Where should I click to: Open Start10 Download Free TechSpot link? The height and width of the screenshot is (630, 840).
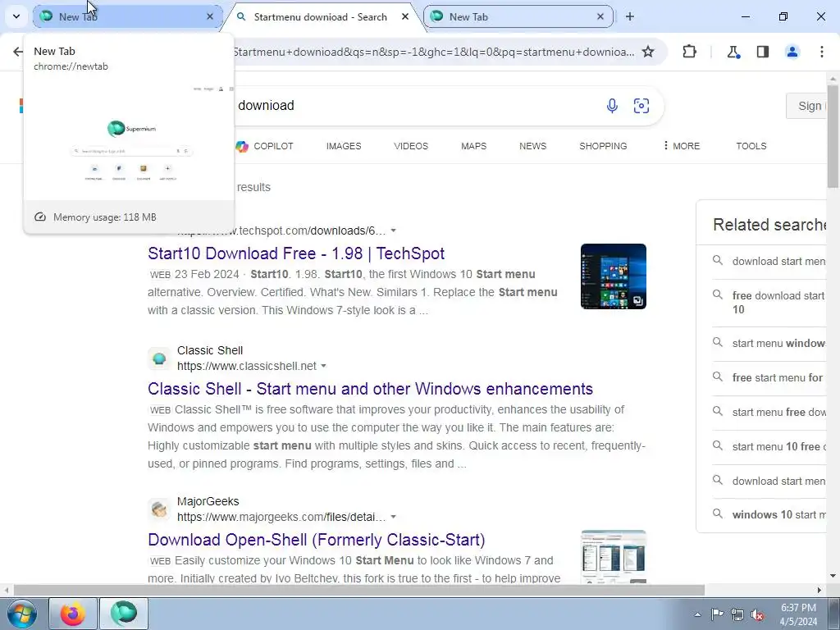296,253
